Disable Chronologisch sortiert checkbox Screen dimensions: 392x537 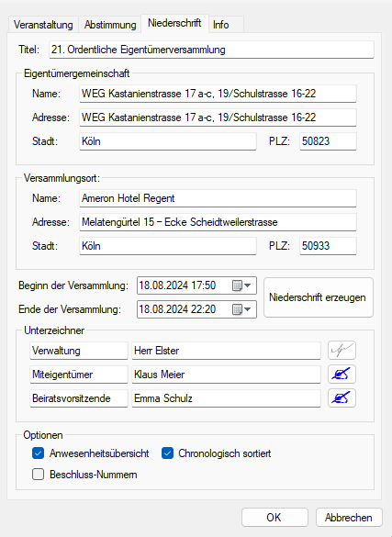(x=167, y=453)
